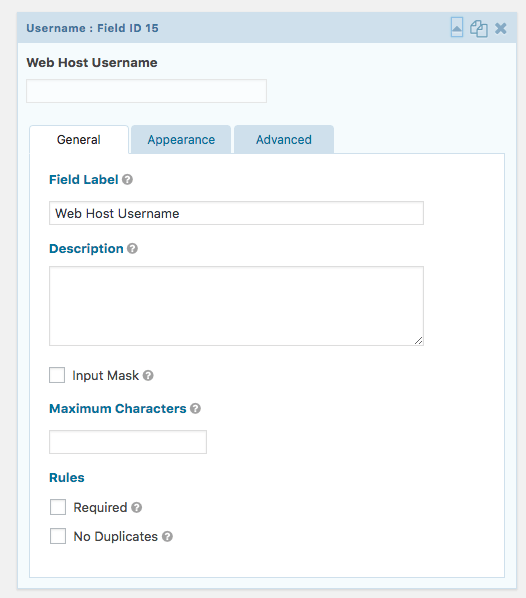This screenshot has height=598, width=526.
Task: Click the Web Host Username preview field
Action: pos(146,91)
